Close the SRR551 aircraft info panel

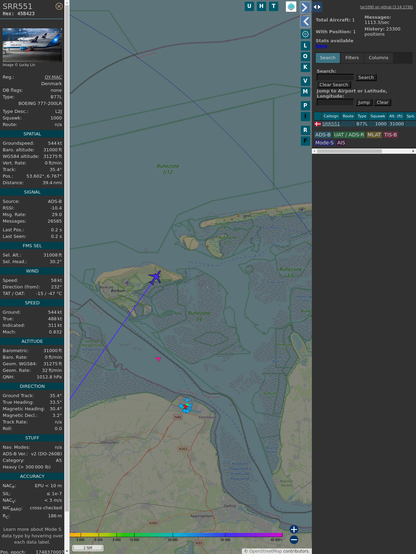point(59,6)
